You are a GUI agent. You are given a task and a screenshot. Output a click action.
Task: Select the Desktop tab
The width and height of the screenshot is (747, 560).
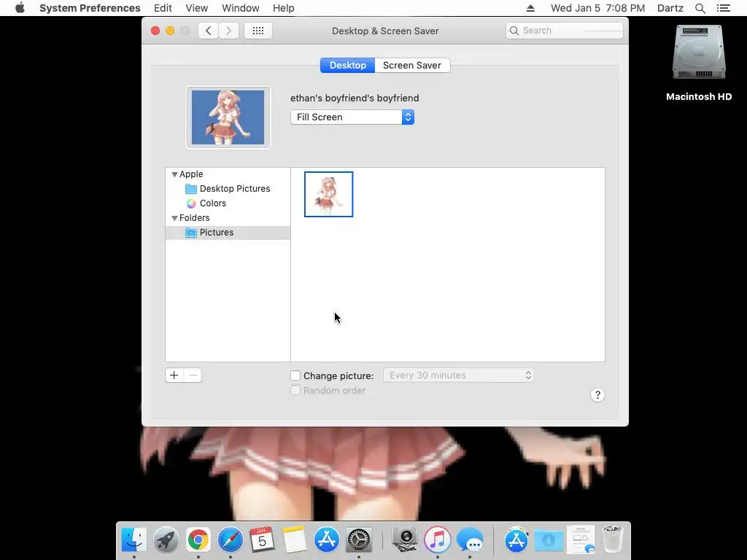tap(348, 65)
